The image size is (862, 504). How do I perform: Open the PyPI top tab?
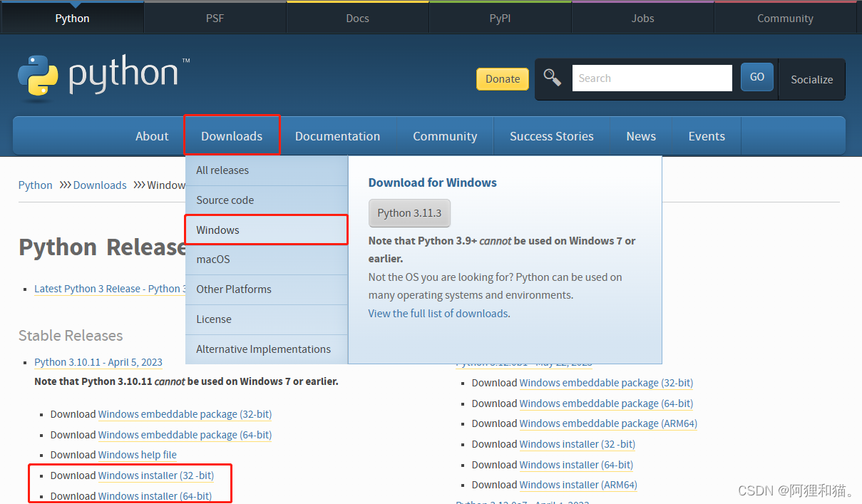pos(500,19)
